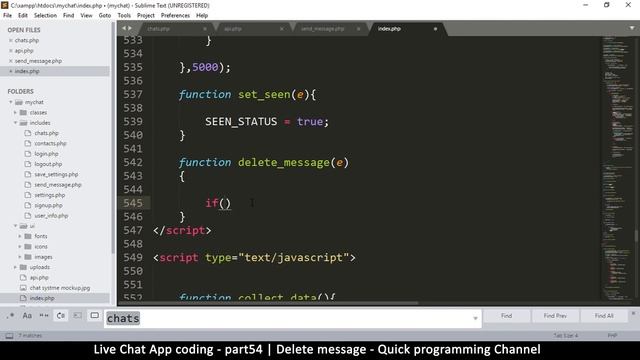This screenshot has width=640, height=360.
Task: Expand the classes folder
Action: tap(16, 112)
